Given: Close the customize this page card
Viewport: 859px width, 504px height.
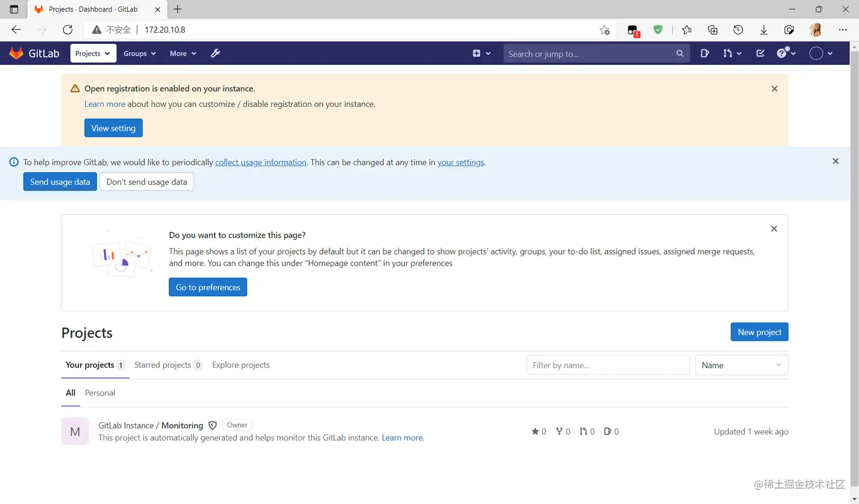Looking at the screenshot, I should tap(774, 228).
